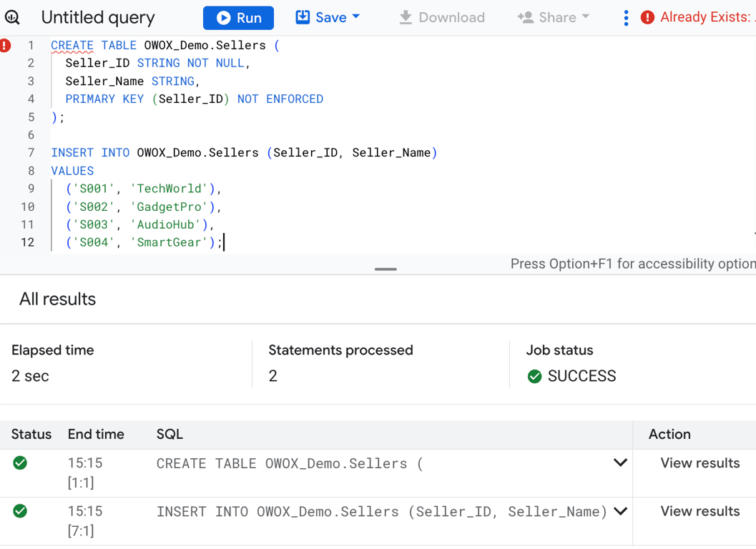756x549 pixels.
Task: Click the All results heading
Action: 57,299
